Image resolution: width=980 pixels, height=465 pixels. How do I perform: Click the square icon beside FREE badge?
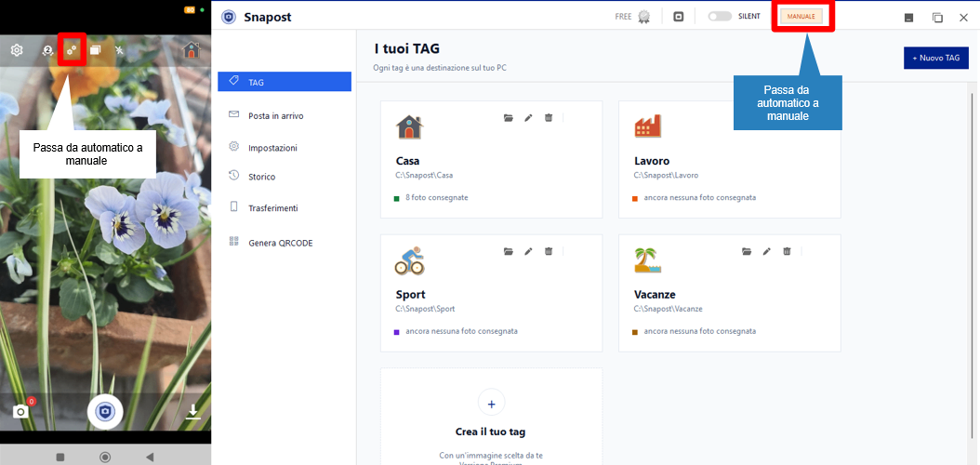tap(679, 17)
